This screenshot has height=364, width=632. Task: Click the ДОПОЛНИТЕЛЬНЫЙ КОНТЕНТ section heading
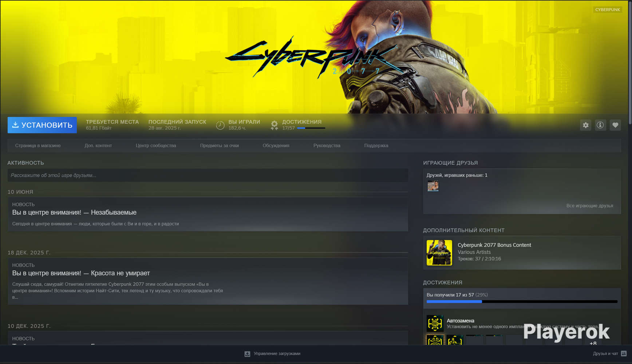(464, 230)
